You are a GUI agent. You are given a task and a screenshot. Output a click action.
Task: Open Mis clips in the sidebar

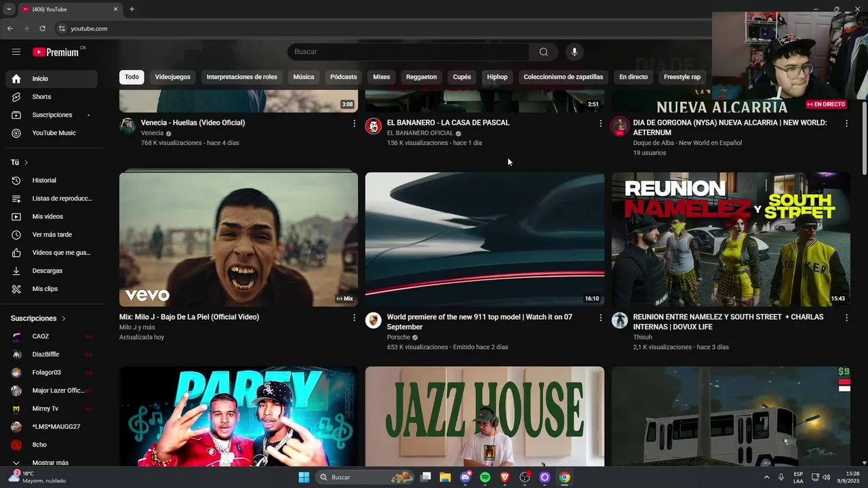52,289
